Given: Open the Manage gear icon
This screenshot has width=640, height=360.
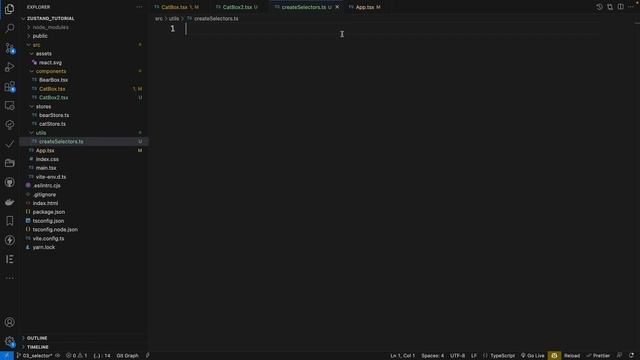Looking at the screenshot, I should (x=9, y=341).
